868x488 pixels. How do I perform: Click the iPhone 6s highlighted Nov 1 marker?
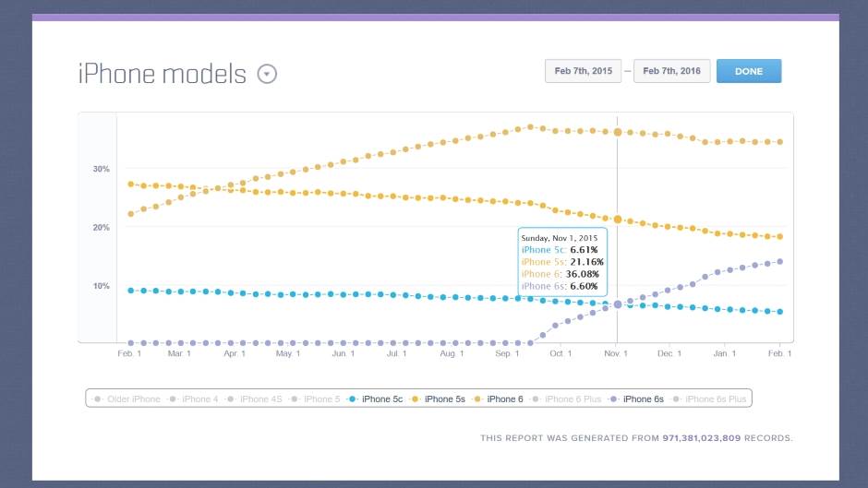[x=618, y=304]
